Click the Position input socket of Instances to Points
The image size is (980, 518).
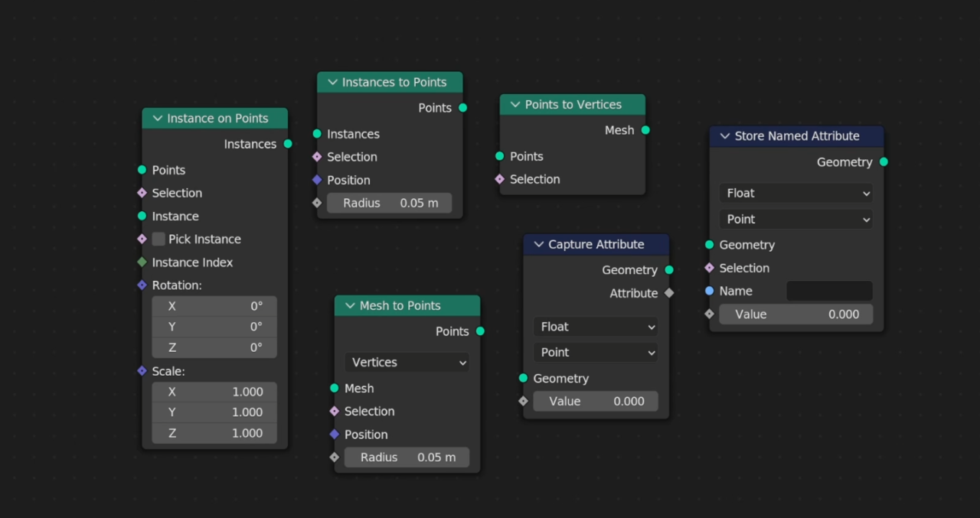[317, 180]
